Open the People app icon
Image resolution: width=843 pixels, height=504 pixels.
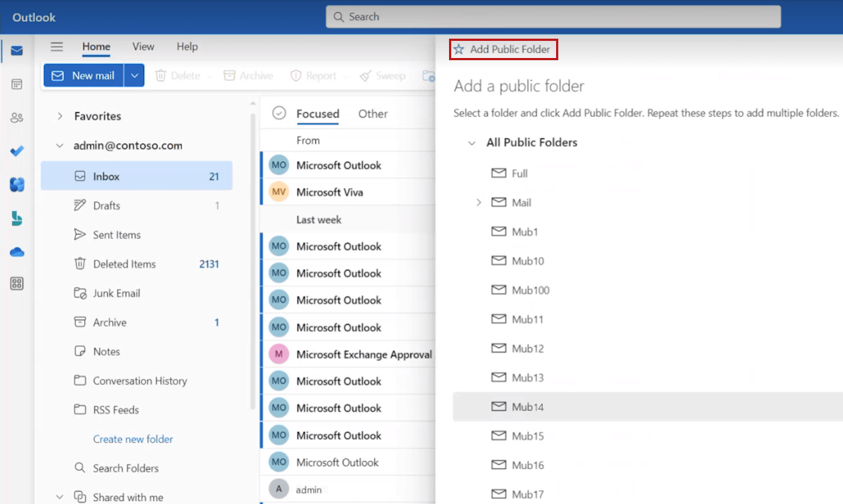click(x=16, y=117)
